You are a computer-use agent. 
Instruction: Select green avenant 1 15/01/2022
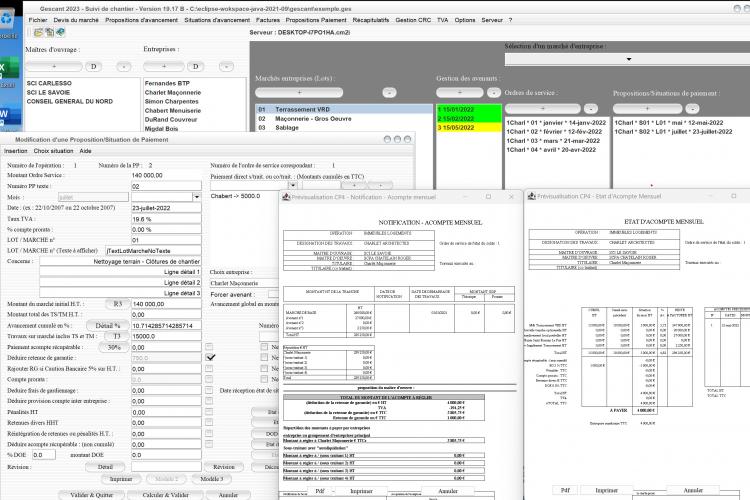pyautogui.click(x=469, y=109)
